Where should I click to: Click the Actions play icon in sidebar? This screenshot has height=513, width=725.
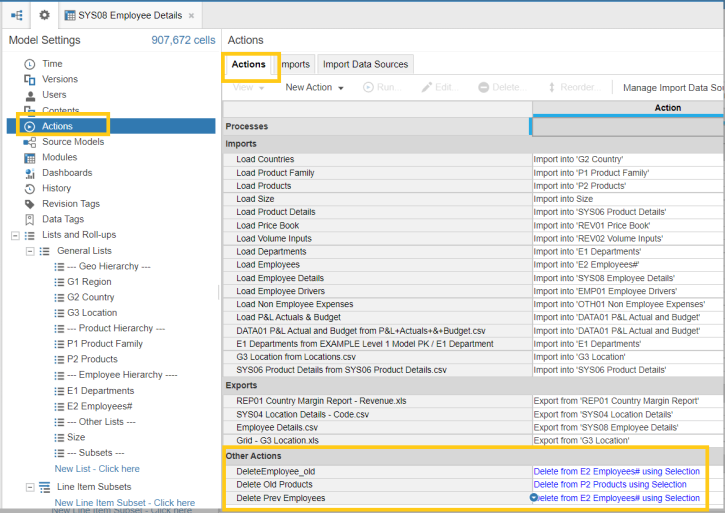tap(30, 126)
